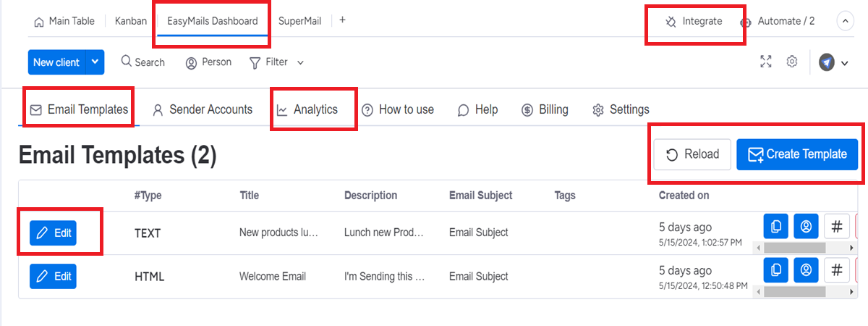Click the Create Template button

point(797,154)
